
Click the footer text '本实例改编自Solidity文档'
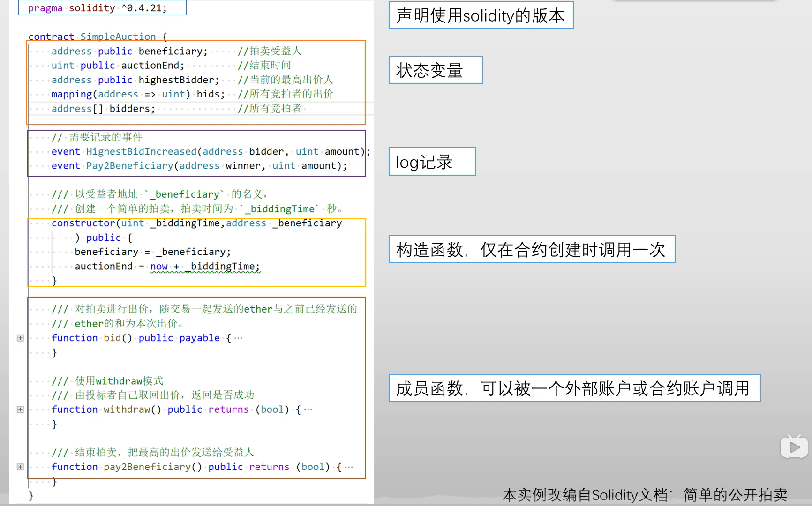585,495
